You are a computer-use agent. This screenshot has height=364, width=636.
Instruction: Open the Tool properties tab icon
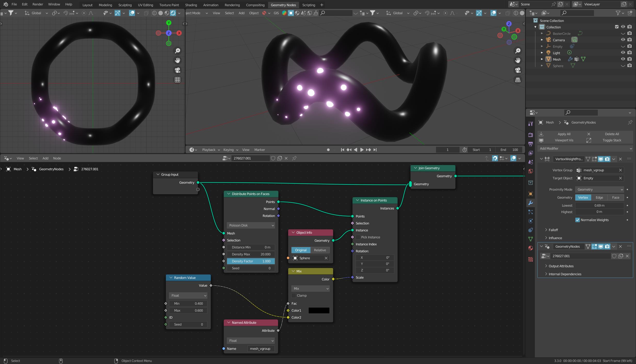point(530,124)
